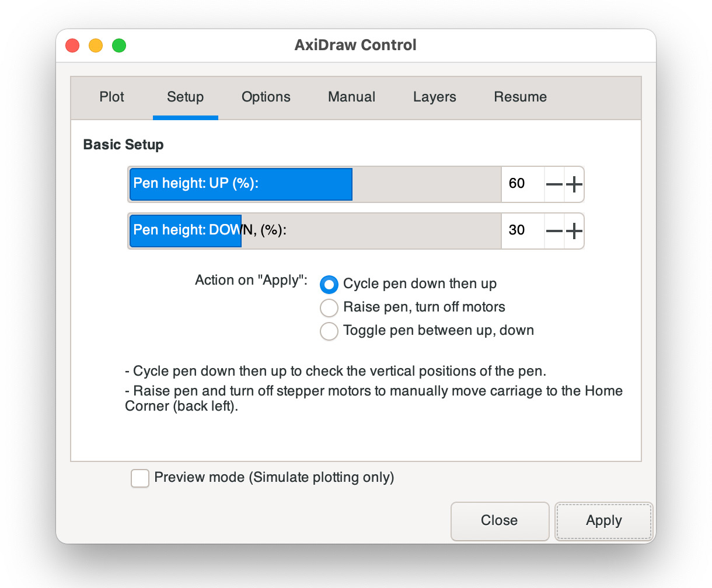Minimize the window with the yellow button
Screen dimensions: 712x588
96,45
